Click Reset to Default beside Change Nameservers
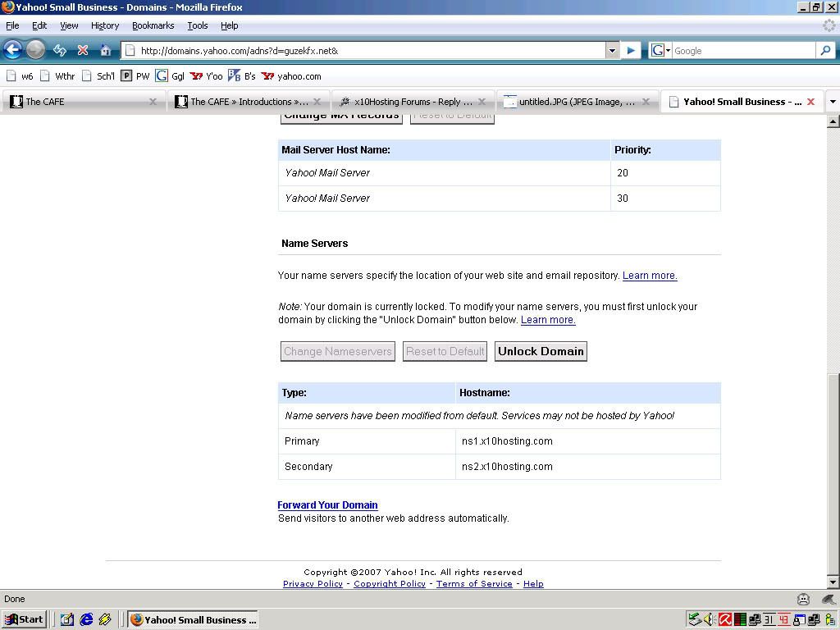 [445, 351]
